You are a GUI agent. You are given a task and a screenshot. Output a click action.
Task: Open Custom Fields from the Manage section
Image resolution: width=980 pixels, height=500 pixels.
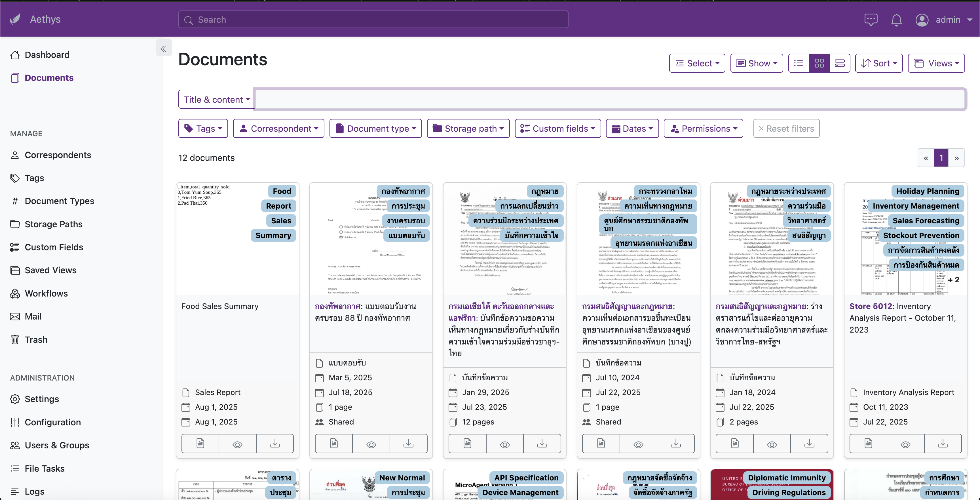[x=54, y=247]
